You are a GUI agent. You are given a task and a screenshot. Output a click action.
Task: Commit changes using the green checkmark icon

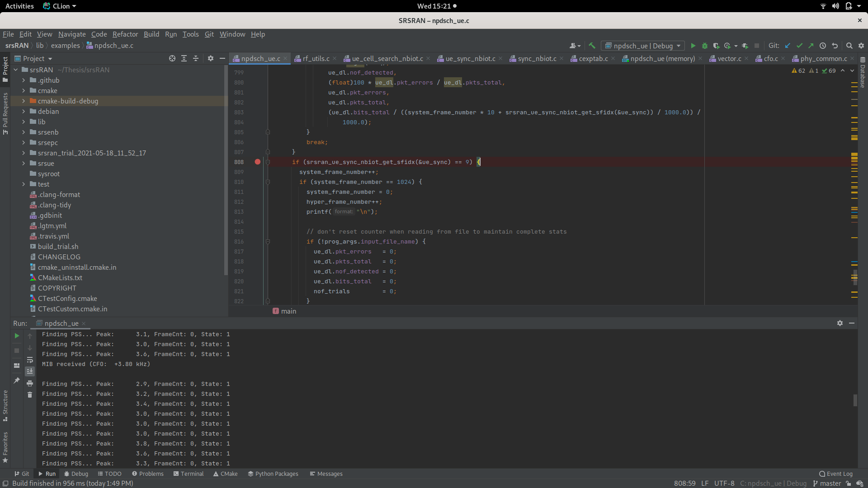click(x=800, y=46)
